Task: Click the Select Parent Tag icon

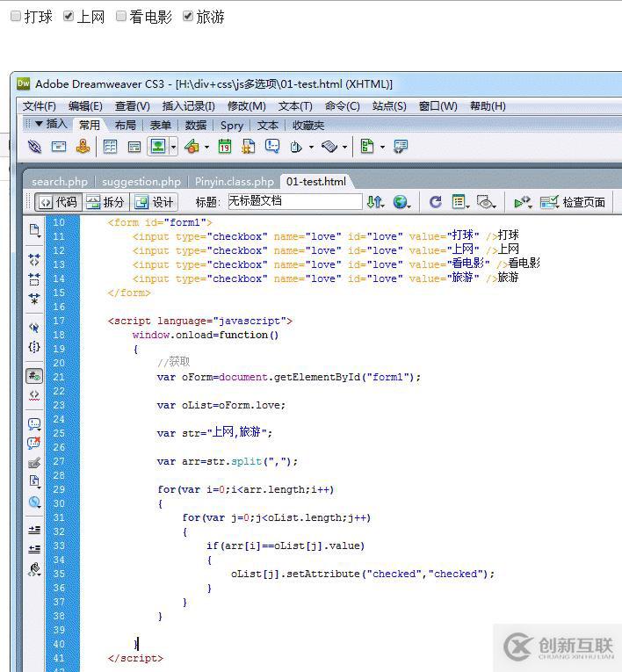Action: tap(34, 328)
